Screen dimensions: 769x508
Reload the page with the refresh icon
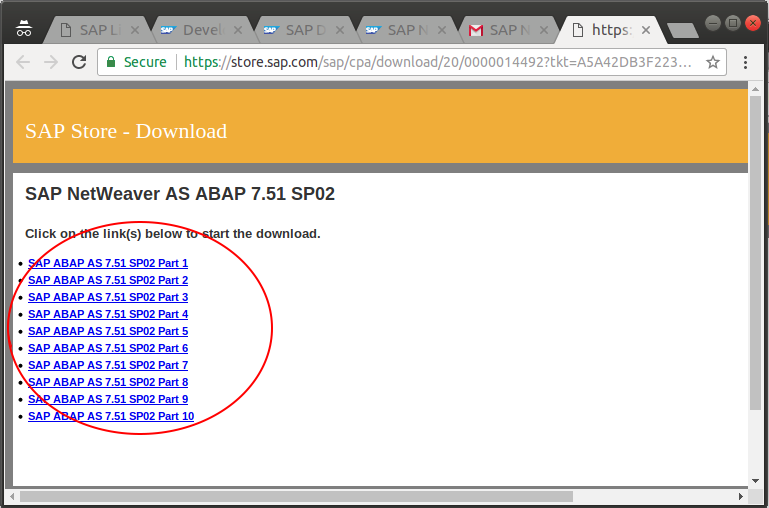coord(78,62)
